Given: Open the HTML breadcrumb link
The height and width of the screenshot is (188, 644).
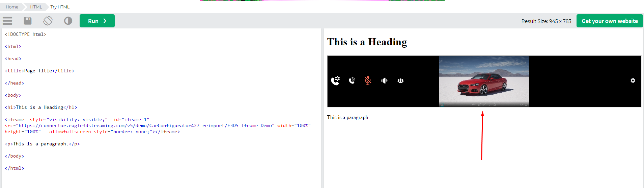Looking at the screenshot, I should 36,7.
